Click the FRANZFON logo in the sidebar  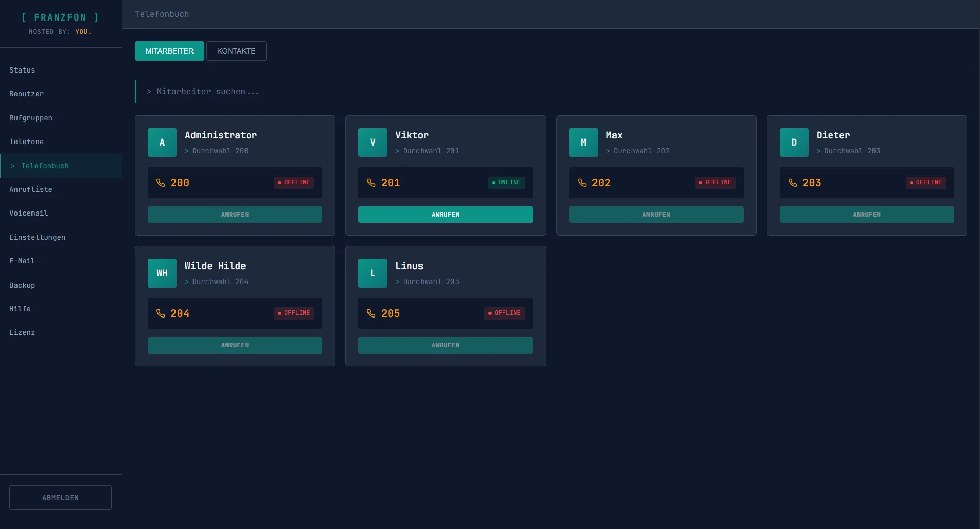(x=60, y=17)
